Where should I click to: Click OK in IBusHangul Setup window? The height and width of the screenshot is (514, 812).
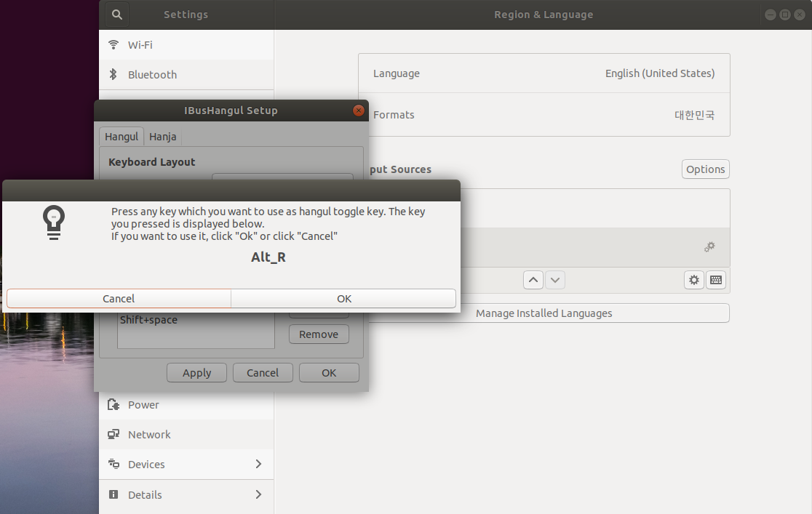(x=329, y=373)
